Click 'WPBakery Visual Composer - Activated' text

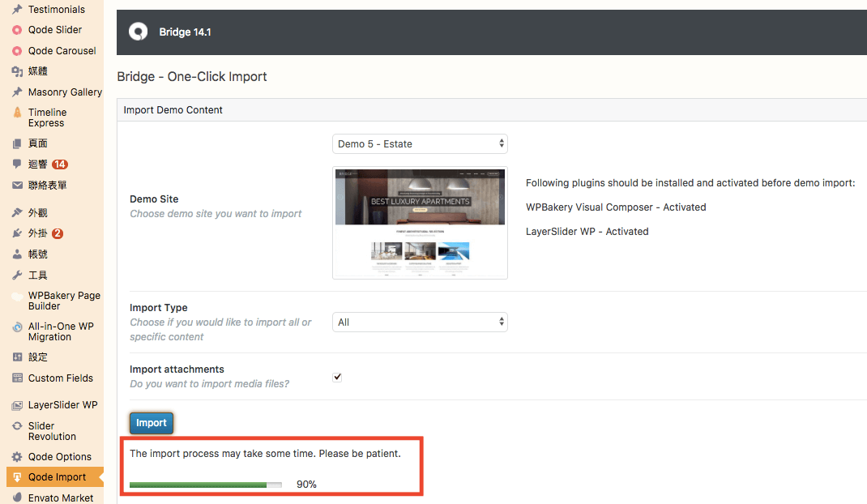(616, 207)
